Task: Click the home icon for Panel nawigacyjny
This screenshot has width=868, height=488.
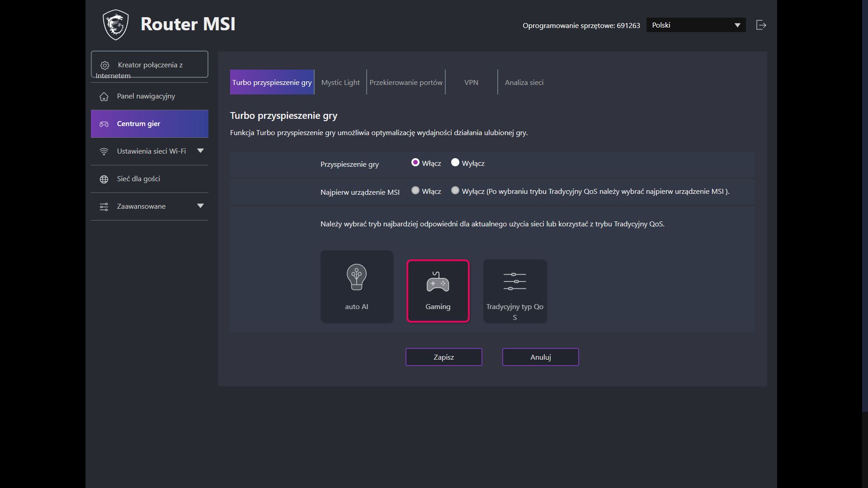Action: click(104, 97)
